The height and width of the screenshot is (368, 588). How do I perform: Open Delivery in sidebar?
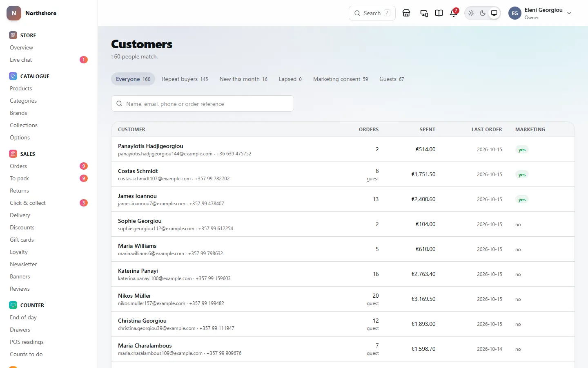[49, 215]
